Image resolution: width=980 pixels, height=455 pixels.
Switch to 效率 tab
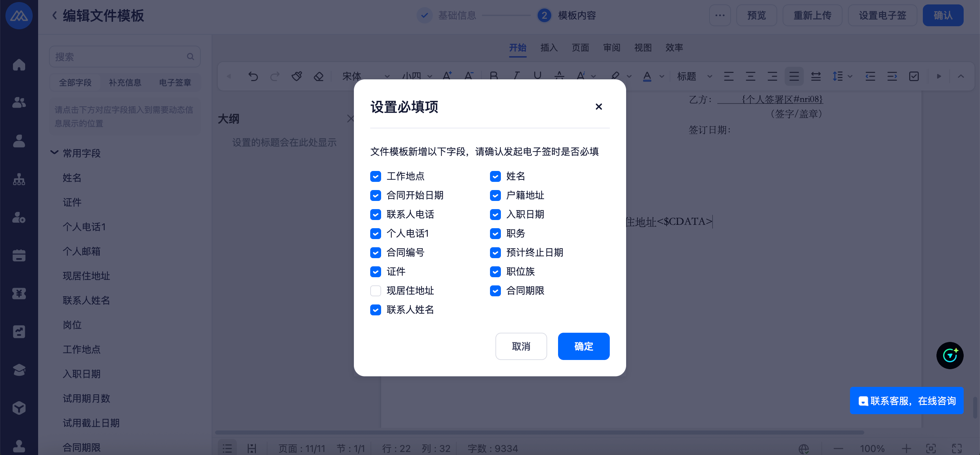coord(674,48)
